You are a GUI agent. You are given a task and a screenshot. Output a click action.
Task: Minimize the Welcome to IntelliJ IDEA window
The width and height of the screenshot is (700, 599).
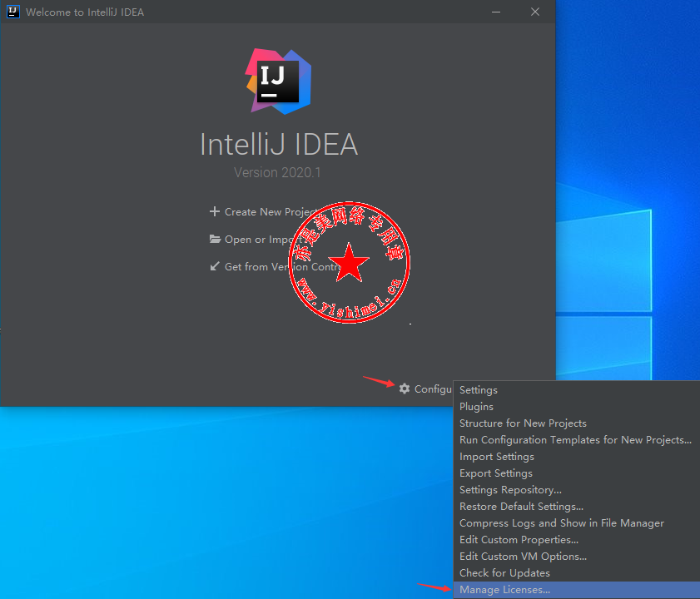click(496, 12)
